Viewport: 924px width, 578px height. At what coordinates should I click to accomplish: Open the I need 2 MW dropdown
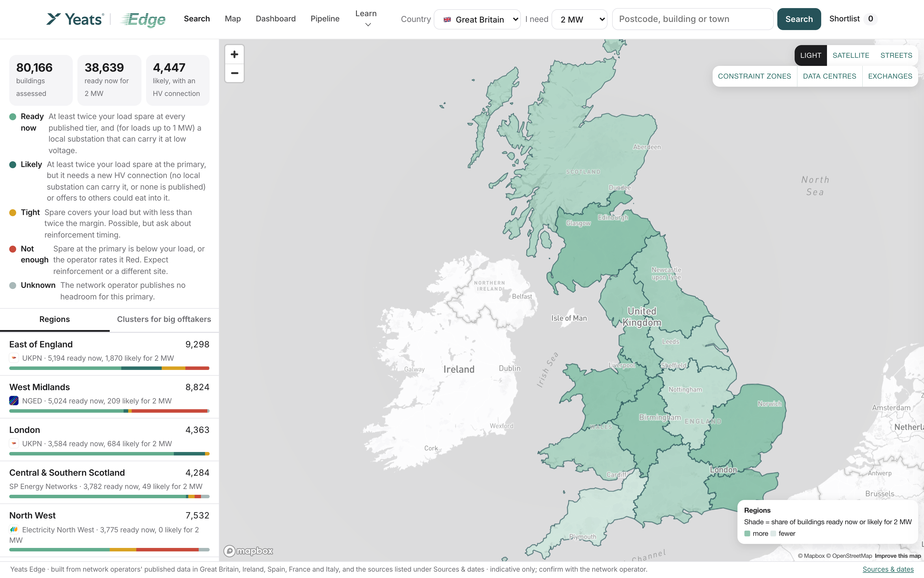[579, 19]
